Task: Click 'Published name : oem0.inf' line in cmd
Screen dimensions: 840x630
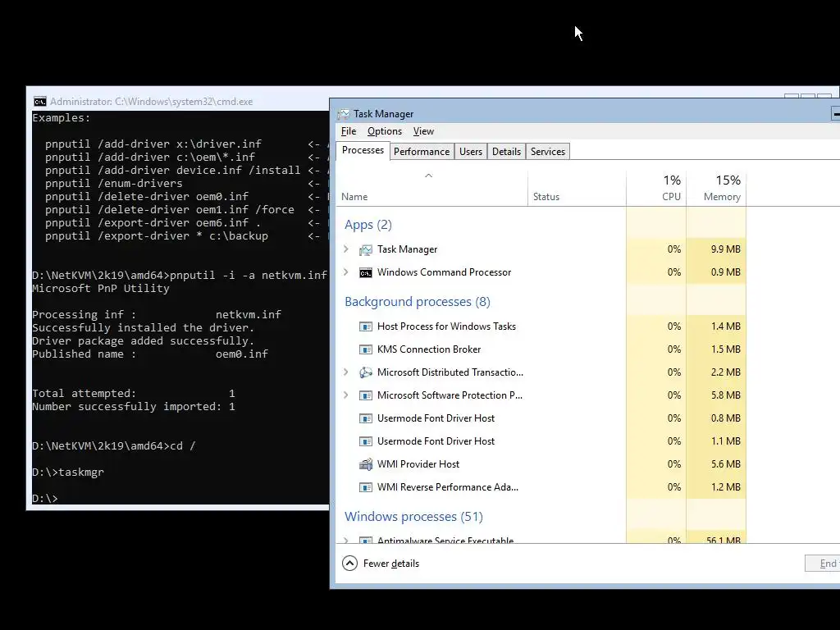Action: tap(150, 354)
